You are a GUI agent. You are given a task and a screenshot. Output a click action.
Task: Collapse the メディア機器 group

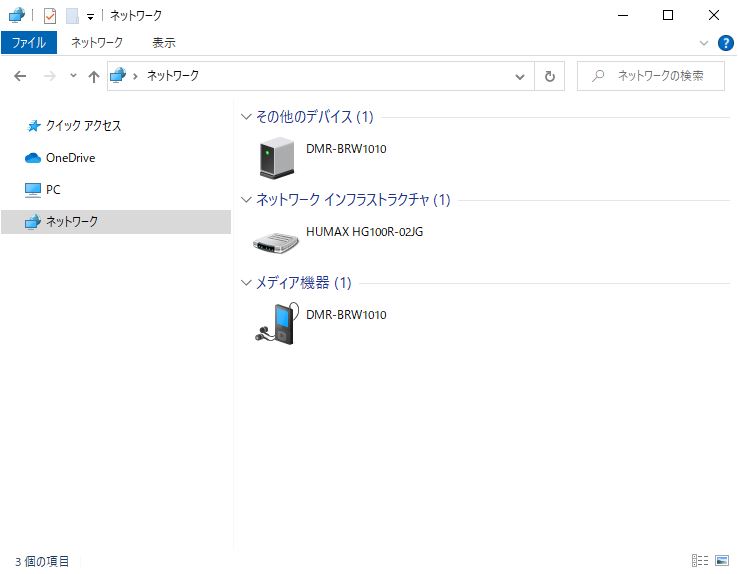(246, 282)
